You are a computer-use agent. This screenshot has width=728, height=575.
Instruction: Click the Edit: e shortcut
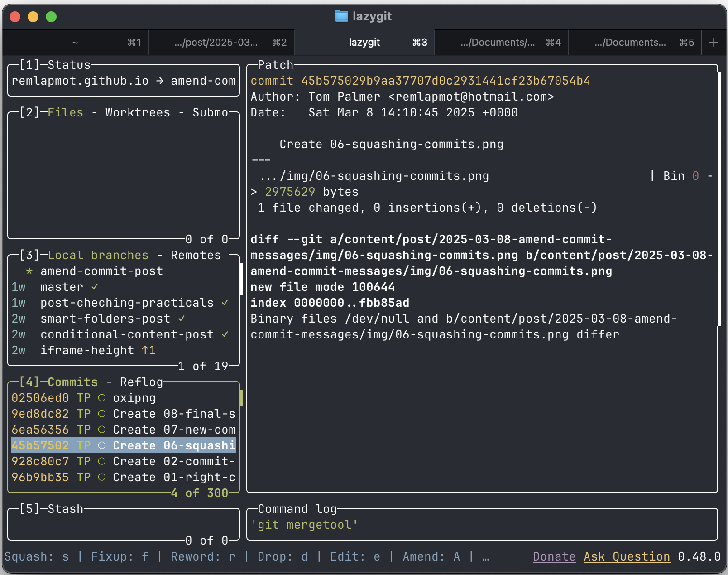tap(355, 556)
